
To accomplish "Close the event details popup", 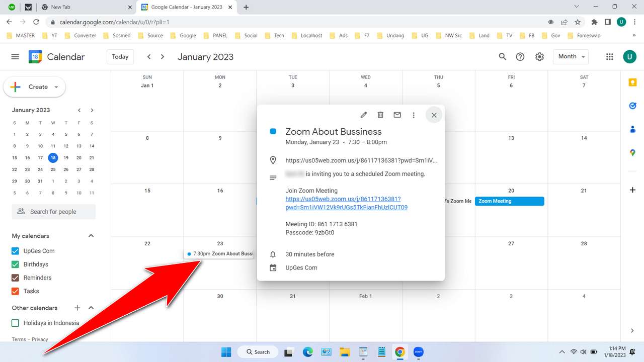I will pos(434,115).
